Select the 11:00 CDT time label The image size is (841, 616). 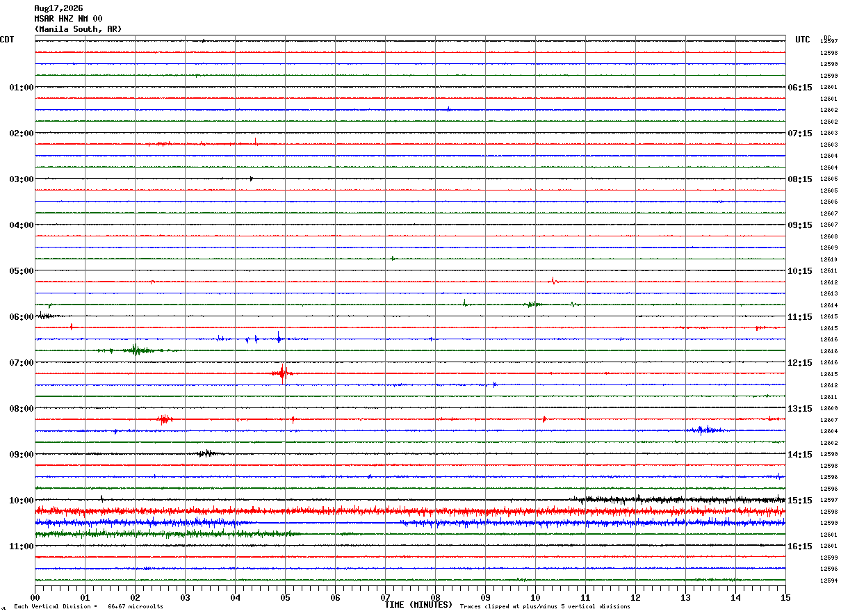pos(22,546)
